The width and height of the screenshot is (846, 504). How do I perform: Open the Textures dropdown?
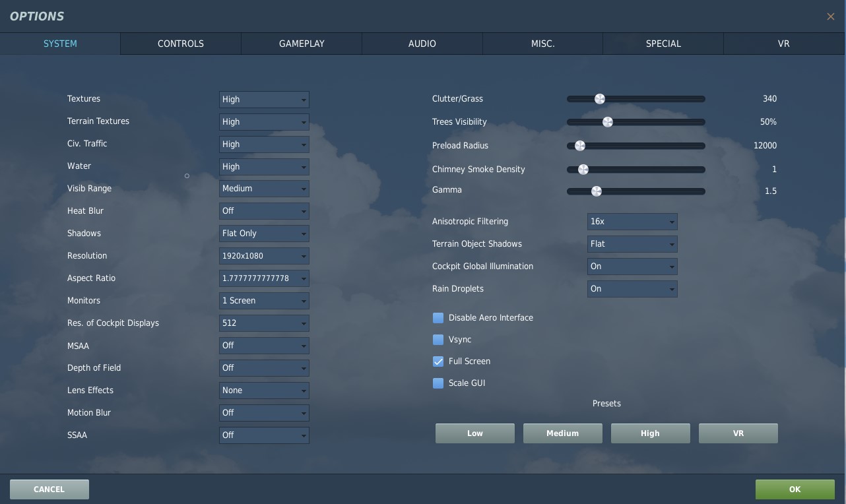coord(264,100)
